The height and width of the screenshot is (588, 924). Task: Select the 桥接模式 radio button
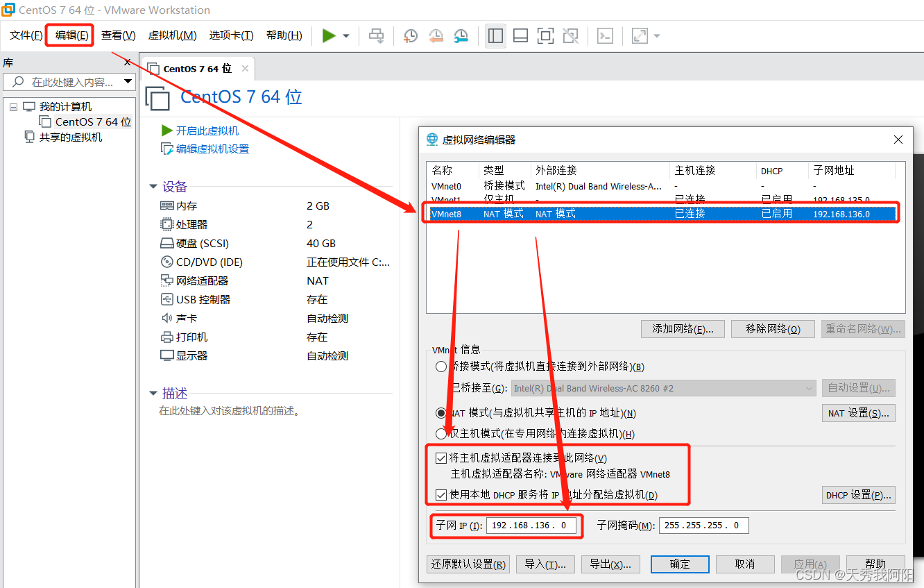(x=441, y=367)
